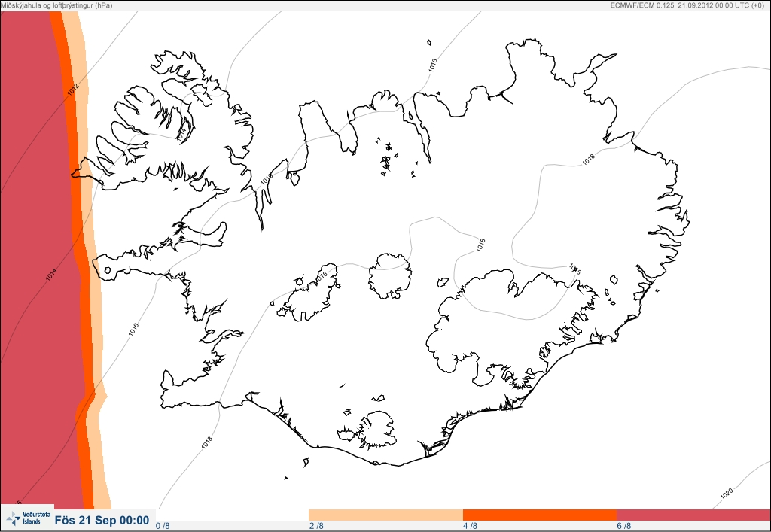Click the 'Fös 21 Sep 00:00' date label
771x532 pixels.
point(102,520)
